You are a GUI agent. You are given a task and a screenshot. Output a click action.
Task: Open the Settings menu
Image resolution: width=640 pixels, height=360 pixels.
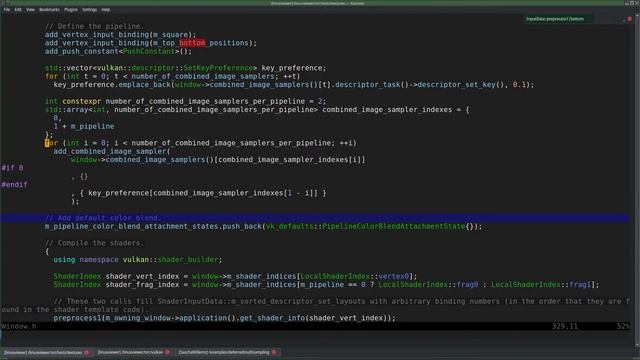pos(89,9)
